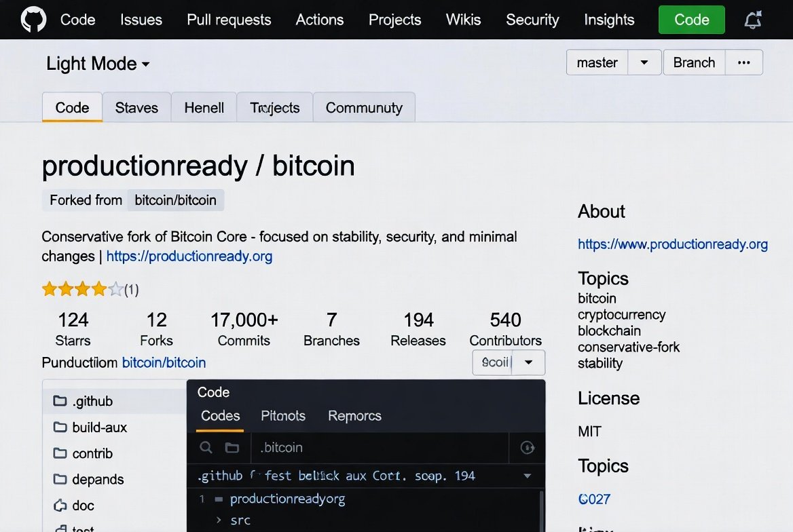Click the depands folder icon
The image size is (793, 532).
click(x=60, y=479)
